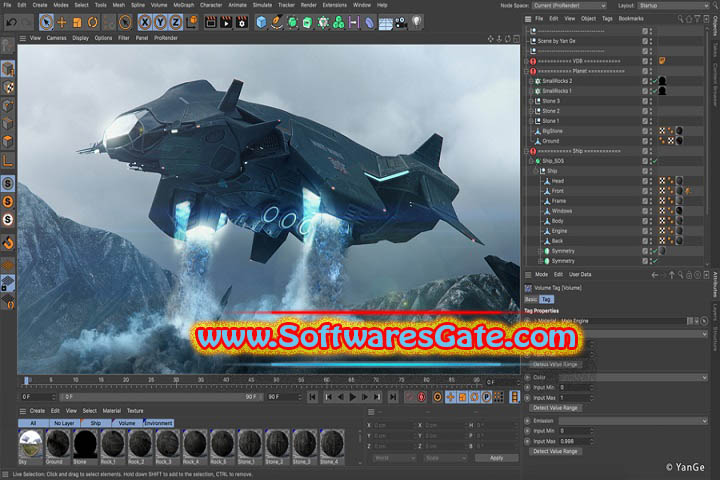Click Apply in coordinates panel

pos(496,458)
